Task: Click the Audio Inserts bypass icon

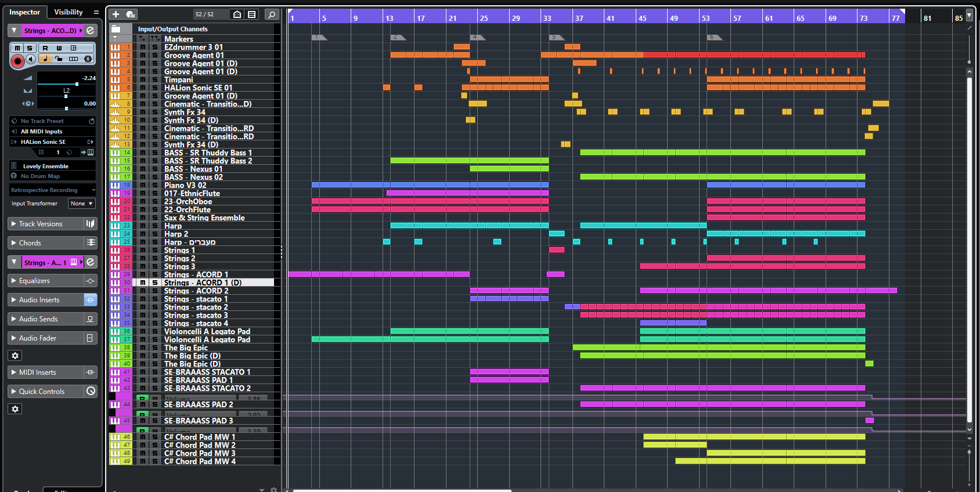Action: click(91, 299)
